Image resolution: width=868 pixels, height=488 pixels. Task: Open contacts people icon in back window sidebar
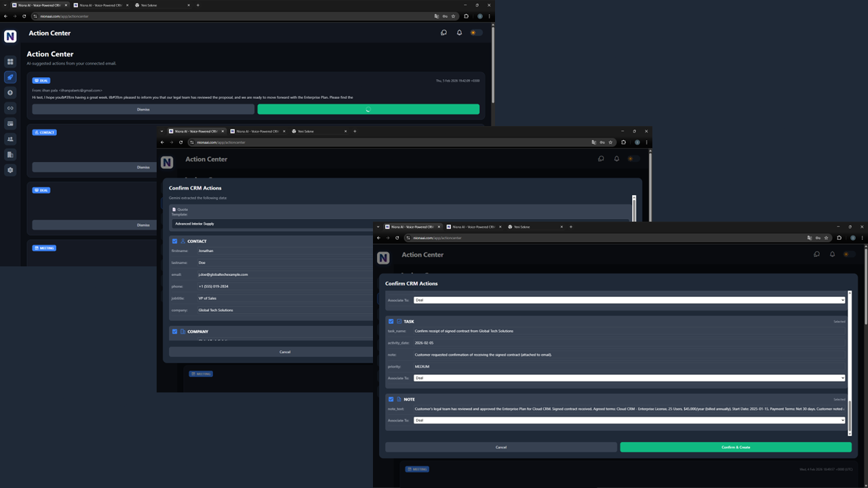tap(10, 139)
